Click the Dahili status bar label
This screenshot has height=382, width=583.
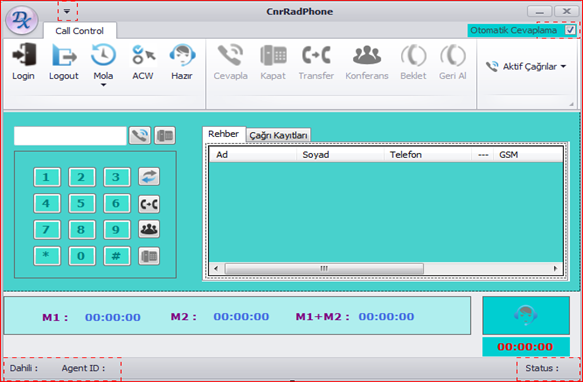point(24,369)
